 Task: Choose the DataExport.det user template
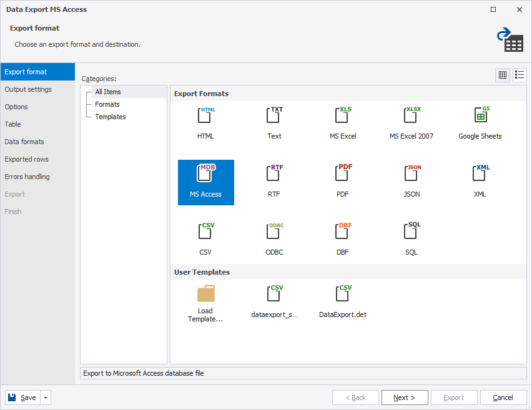pos(343,295)
